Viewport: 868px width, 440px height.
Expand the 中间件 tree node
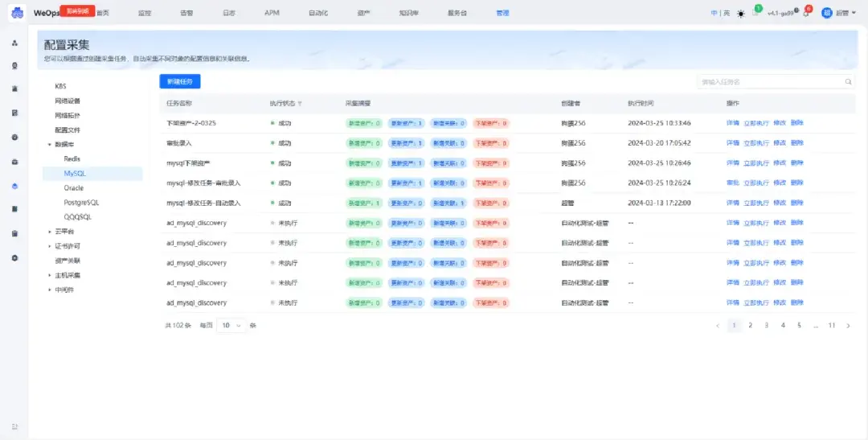pyautogui.click(x=49, y=290)
